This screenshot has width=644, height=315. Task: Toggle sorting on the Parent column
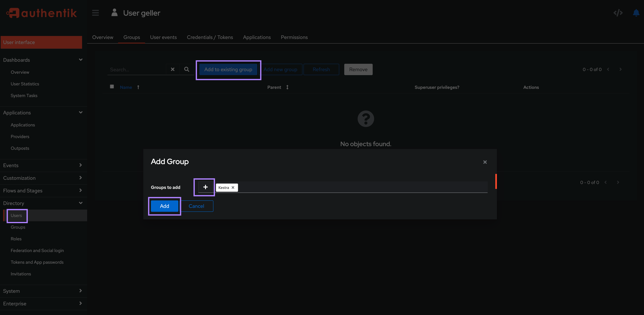click(274, 87)
